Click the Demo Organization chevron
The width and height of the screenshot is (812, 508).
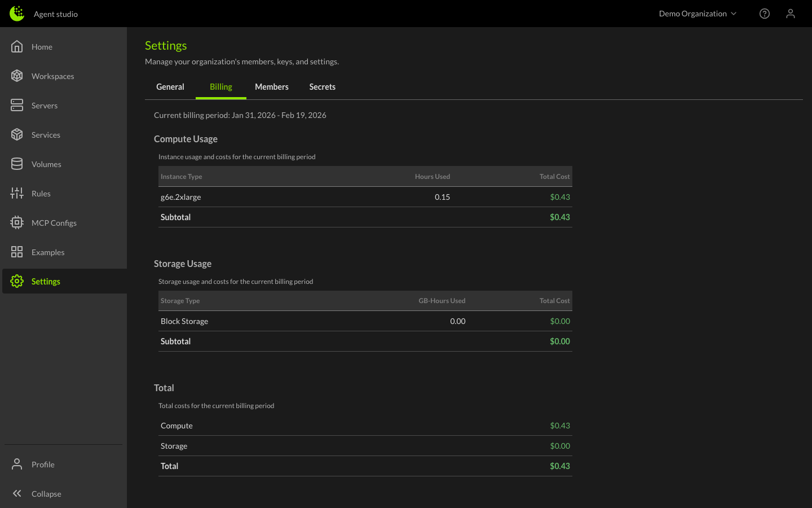click(x=735, y=14)
